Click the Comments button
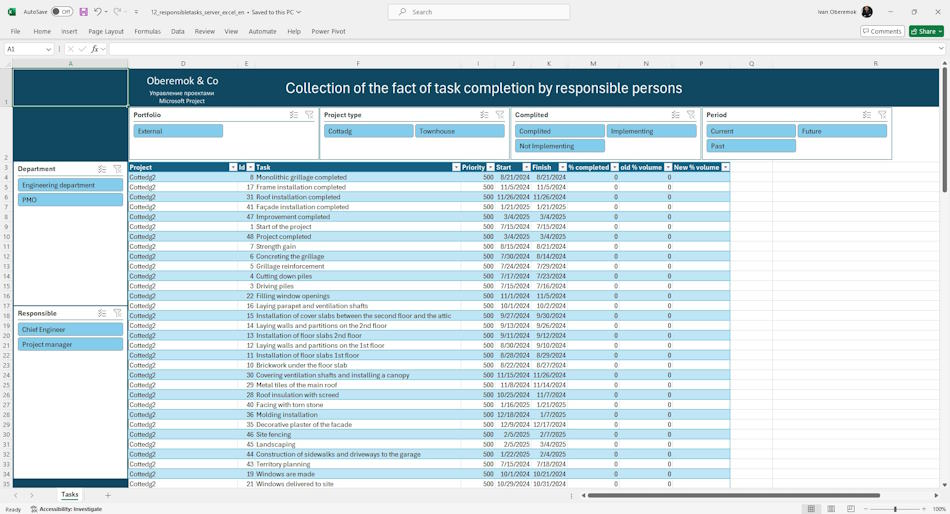This screenshot has width=950, height=514. (882, 31)
